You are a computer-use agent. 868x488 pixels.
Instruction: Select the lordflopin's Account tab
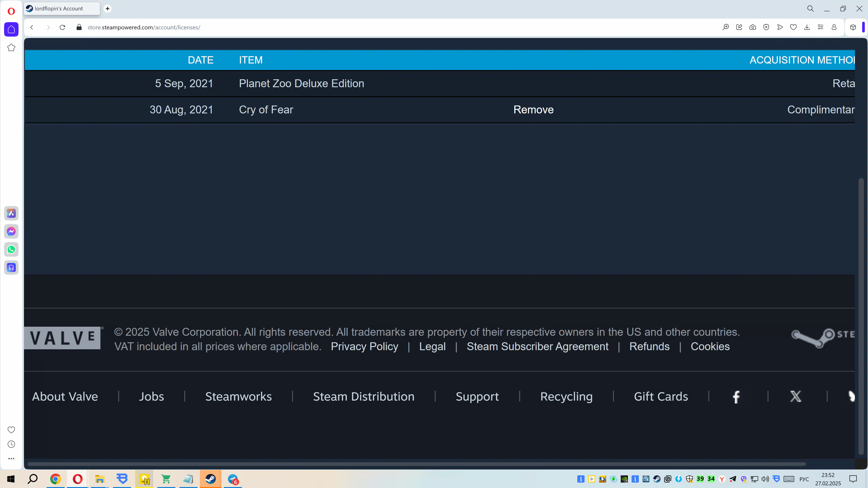click(62, 8)
